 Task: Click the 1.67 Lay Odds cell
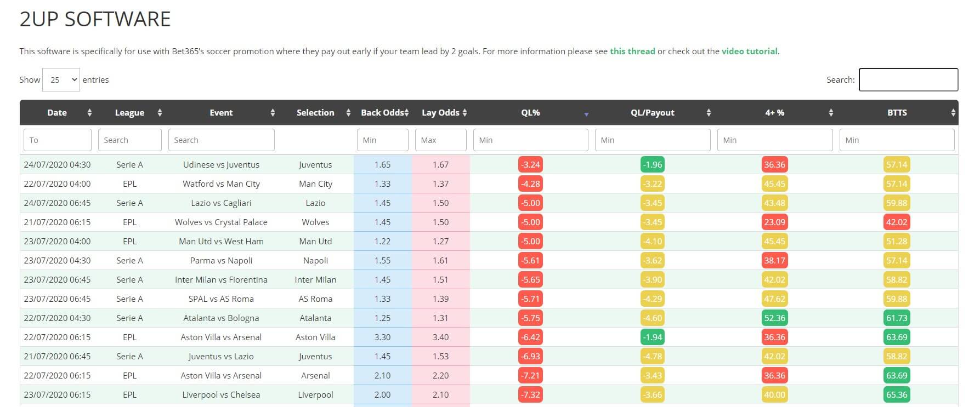441,165
